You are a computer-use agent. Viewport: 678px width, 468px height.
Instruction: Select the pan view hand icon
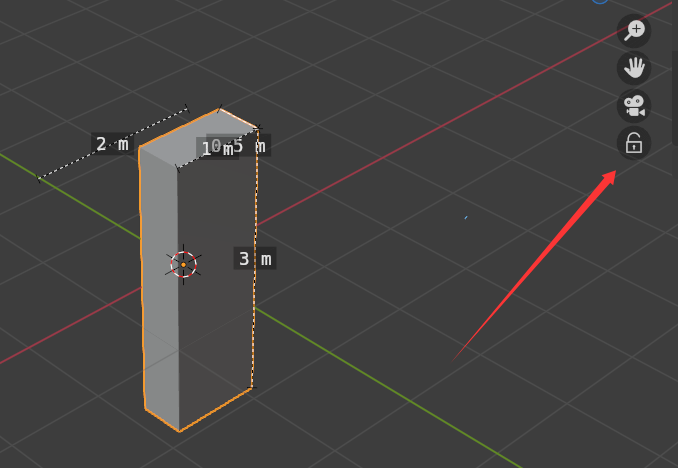[634, 68]
